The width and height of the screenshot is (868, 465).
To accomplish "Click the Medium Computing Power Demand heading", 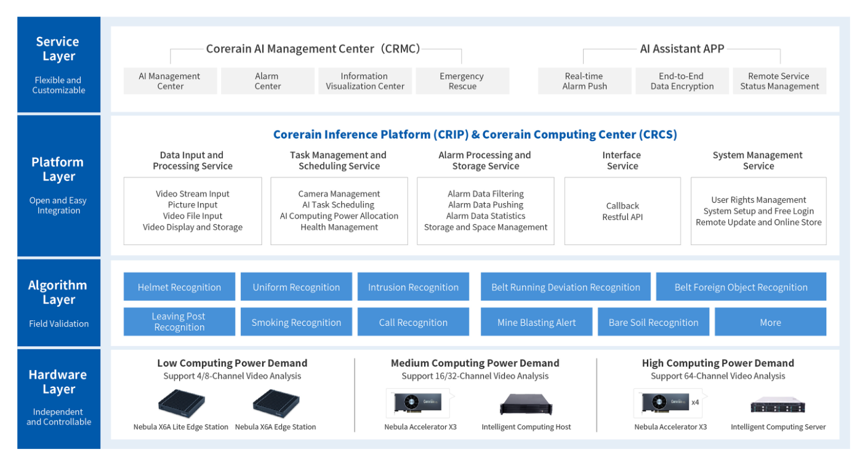I will (x=475, y=363).
